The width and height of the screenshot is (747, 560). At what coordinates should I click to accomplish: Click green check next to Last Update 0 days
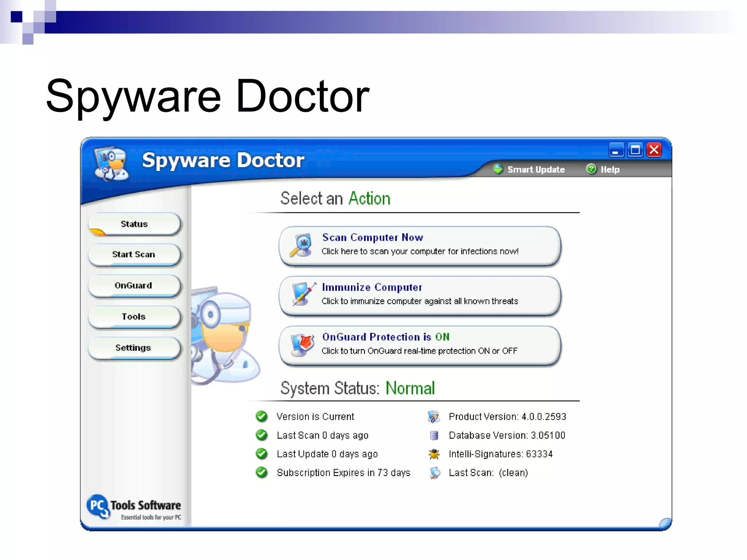click(262, 454)
